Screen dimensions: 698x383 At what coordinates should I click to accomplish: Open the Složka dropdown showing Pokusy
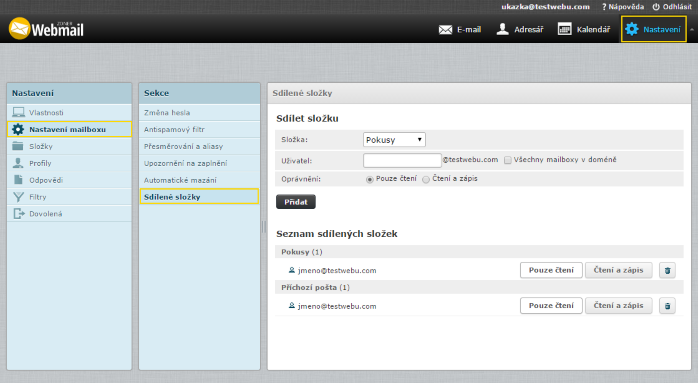(x=394, y=139)
